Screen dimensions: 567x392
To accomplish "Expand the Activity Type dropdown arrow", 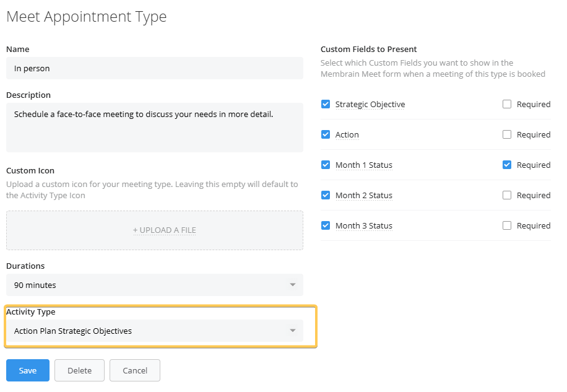I will (x=293, y=331).
